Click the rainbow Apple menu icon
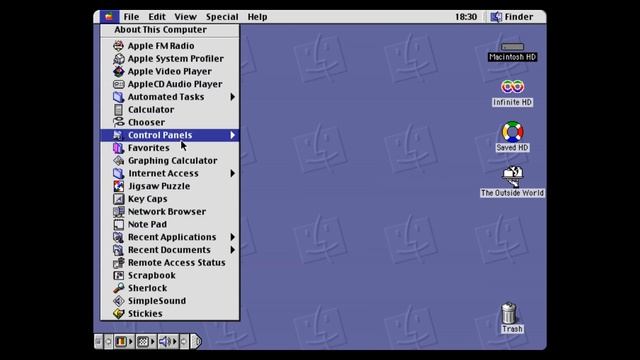The height and width of the screenshot is (360, 640). 109,17
